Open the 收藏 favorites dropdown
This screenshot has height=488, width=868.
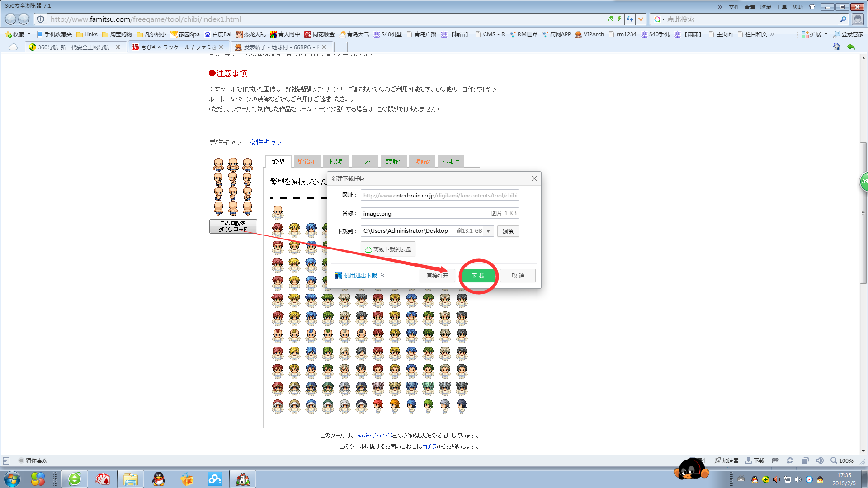[18, 34]
